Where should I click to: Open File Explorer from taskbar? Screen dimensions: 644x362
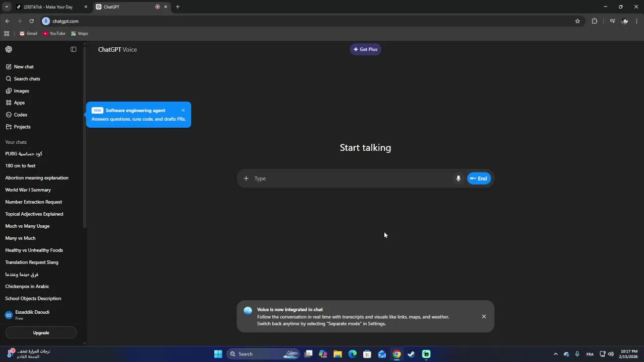(x=338, y=354)
